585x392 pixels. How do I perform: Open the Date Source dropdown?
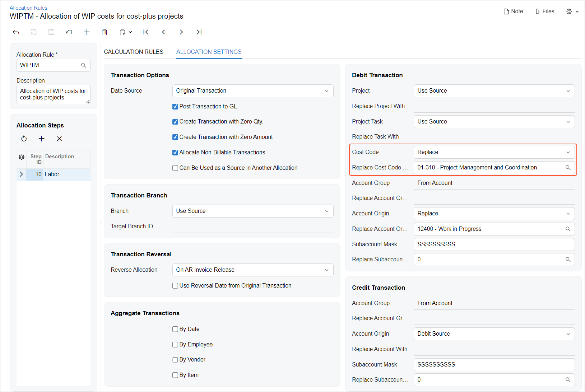[252, 91]
